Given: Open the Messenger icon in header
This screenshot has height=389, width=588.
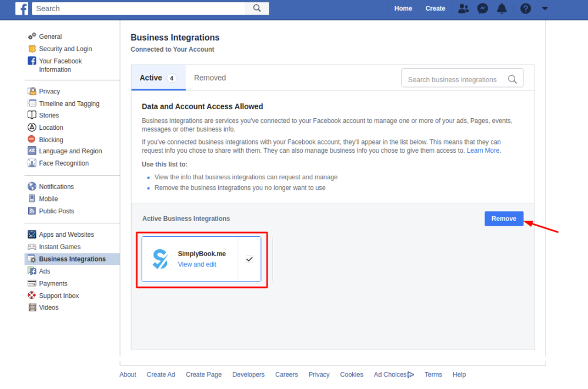Looking at the screenshot, I should [x=482, y=8].
